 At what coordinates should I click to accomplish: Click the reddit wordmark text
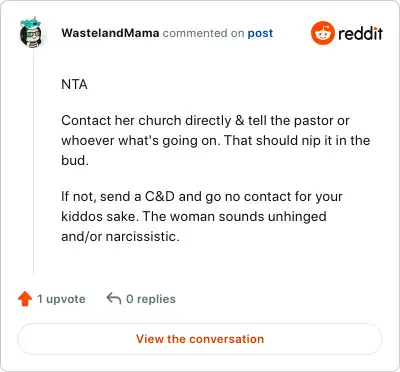[x=361, y=33]
